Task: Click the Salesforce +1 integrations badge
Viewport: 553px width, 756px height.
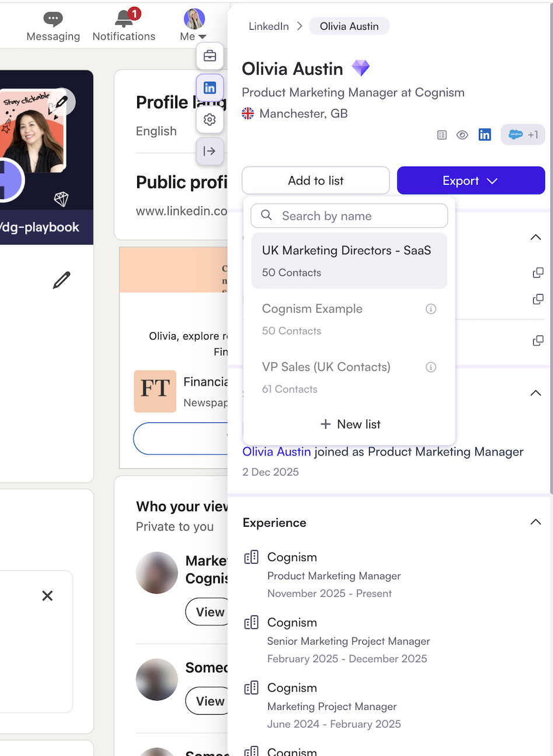Action: point(523,135)
